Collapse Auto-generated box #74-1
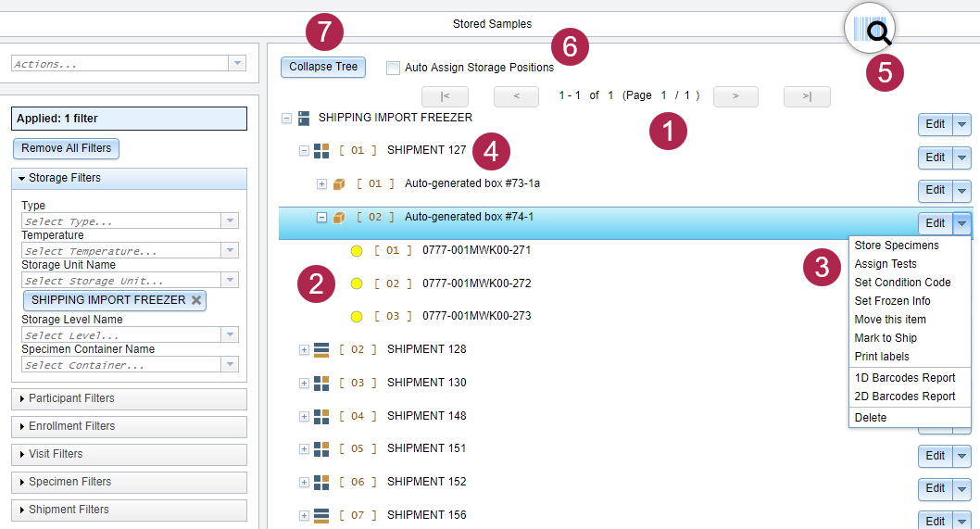Image resolution: width=980 pixels, height=529 pixels. point(321,217)
